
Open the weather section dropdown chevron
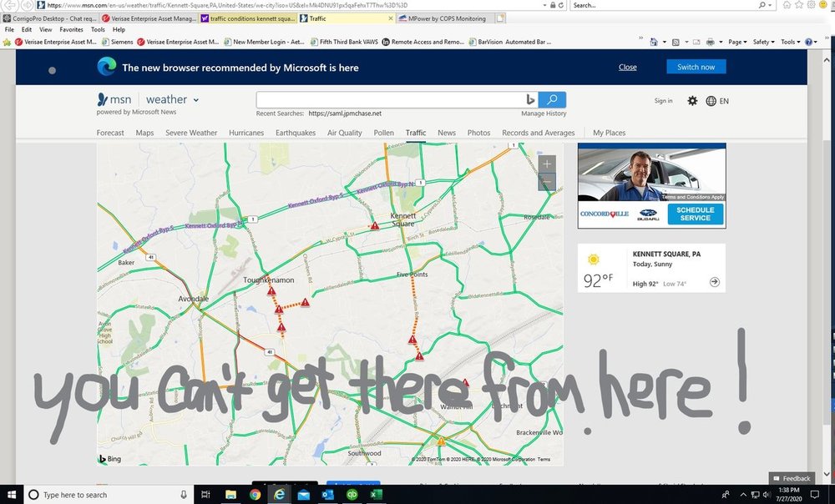pos(196,99)
